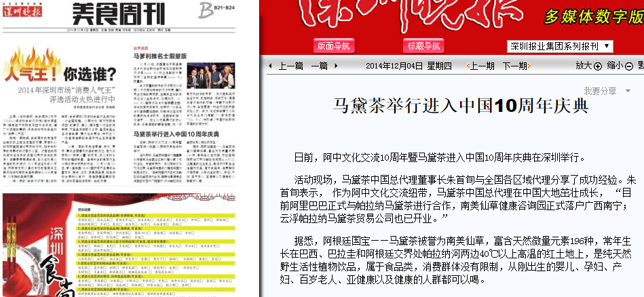Viewport: 644px width, 297px height.
Task: Click the B21-B24 section label
Action: pyautogui.click(x=225, y=7)
